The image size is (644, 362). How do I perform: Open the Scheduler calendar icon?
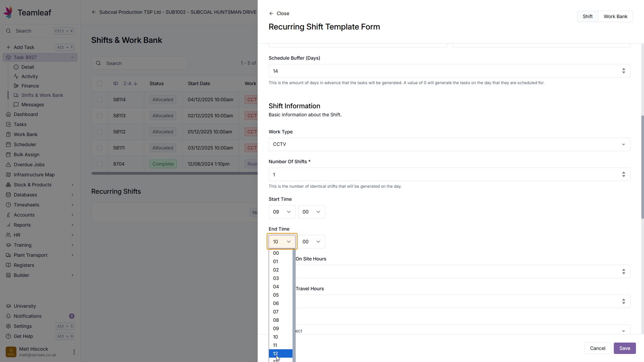[8, 144]
